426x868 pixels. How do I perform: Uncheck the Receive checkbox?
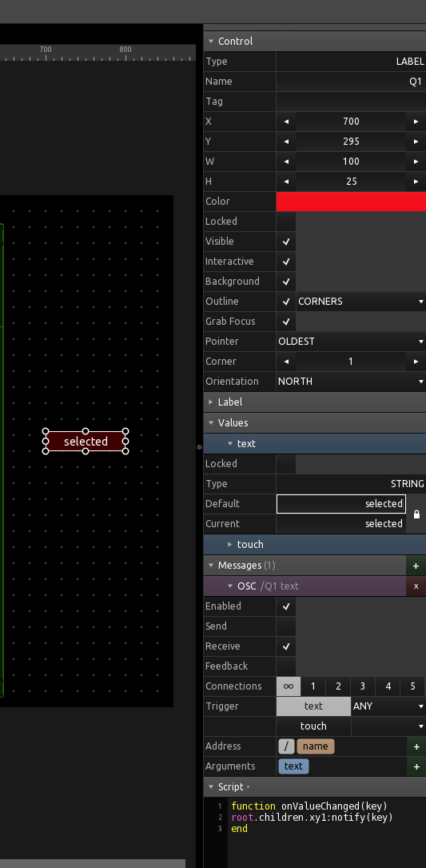point(286,646)
